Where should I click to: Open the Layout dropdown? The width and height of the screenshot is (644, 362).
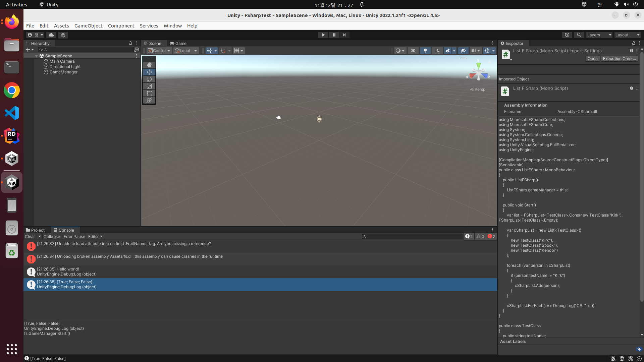[x=627, y=35]
